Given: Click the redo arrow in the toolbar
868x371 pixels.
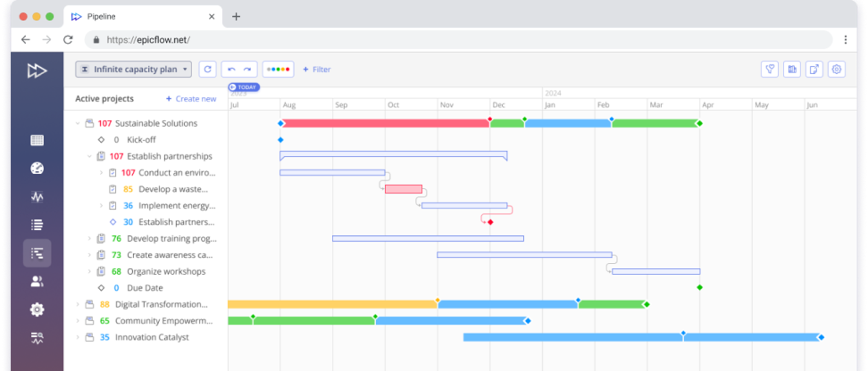Looking at the screenshot, I should pos(247,69).
